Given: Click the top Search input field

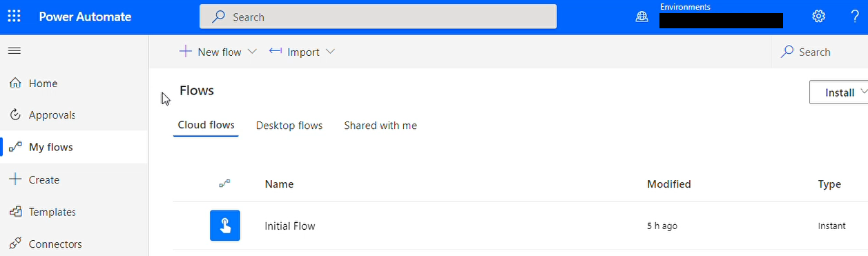Looking at the screenshot, I should tap(378, 17).
